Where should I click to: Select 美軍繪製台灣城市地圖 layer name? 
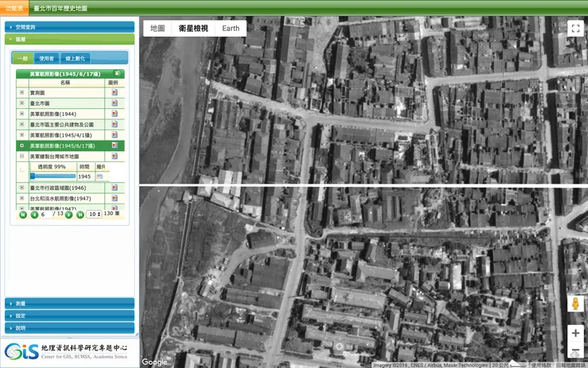[x=54, y=156]
